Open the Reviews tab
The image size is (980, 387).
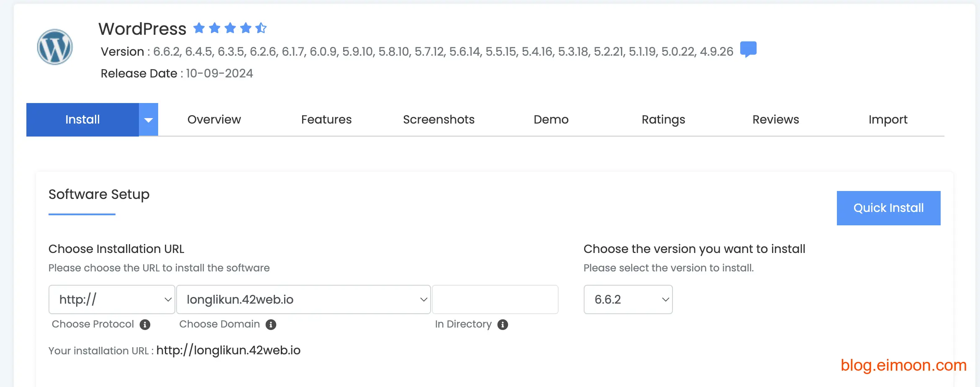point(775,120)
